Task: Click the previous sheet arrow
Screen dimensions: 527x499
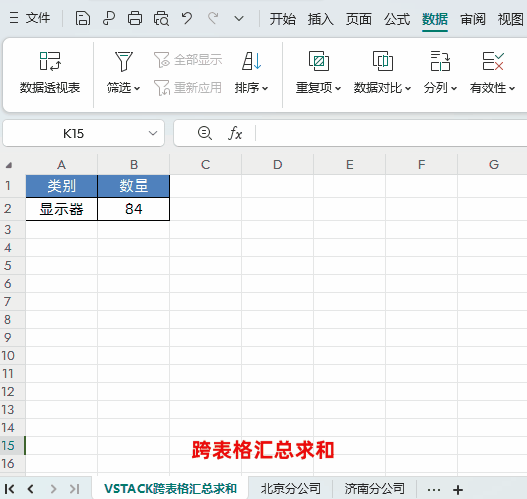Action: (31, 489)
